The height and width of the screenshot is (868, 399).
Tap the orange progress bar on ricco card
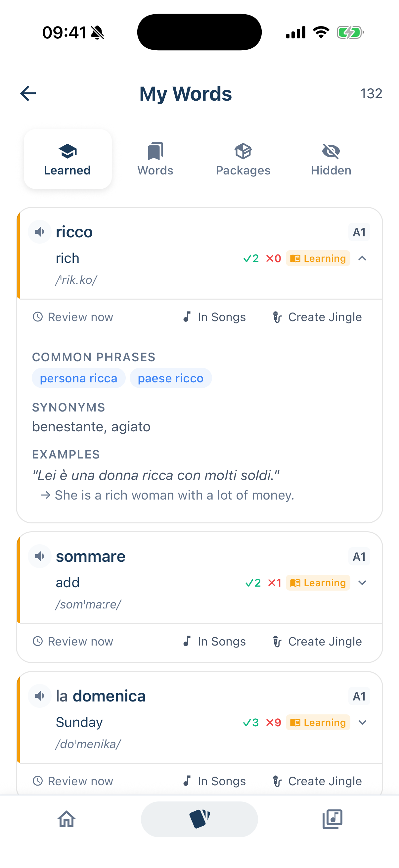[x=19, y=254]
